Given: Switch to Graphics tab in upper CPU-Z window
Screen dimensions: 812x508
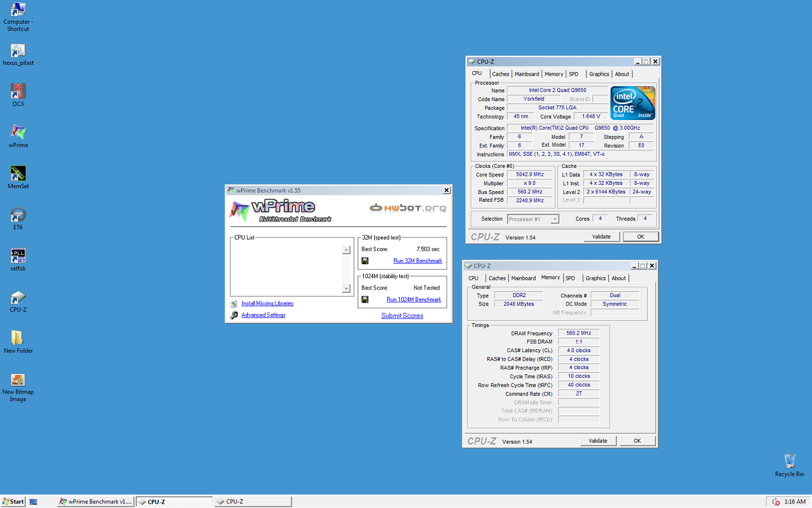Looking at the screenshot, I should 599,74.
